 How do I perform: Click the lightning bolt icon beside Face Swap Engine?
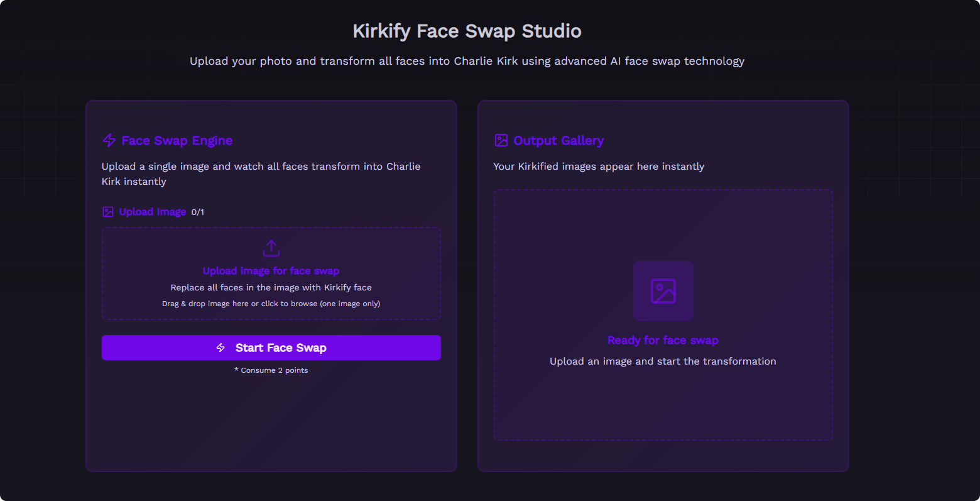[x=108, y=140]
